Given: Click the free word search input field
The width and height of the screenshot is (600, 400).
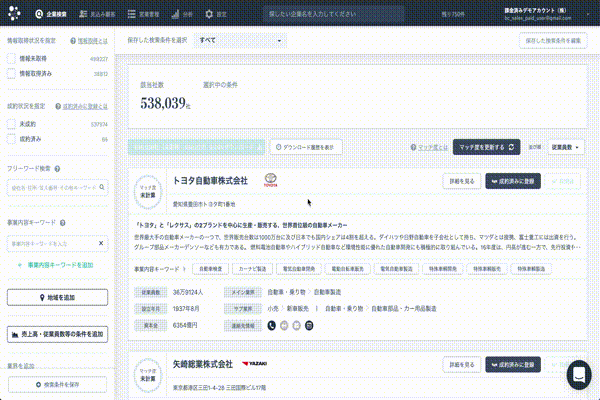Looking at the screenshot, I should (57, 188).
